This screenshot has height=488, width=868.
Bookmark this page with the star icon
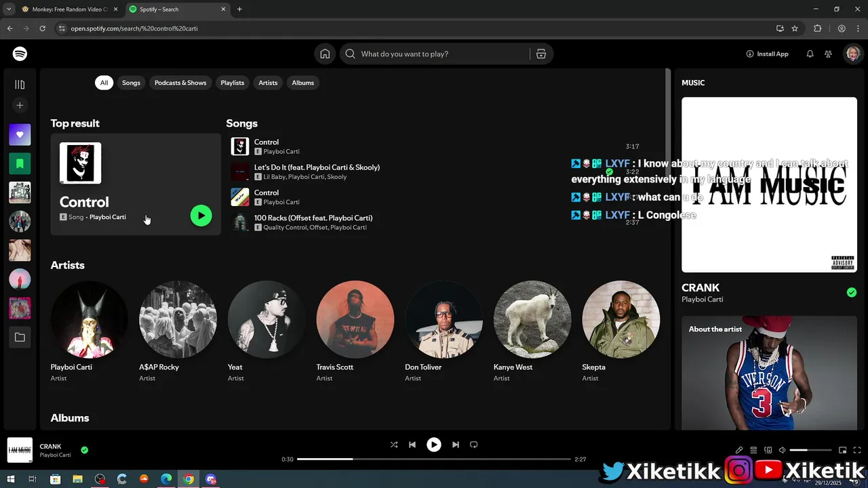795,28
